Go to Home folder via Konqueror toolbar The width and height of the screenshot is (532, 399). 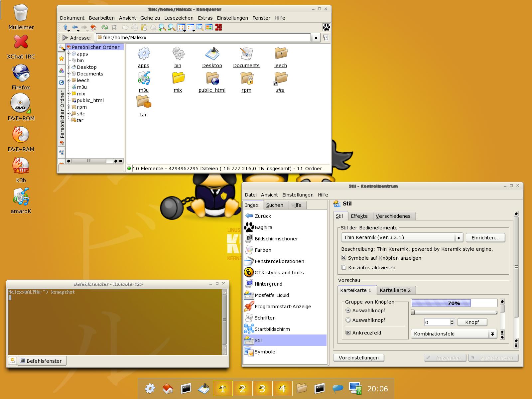pos(93,27)
